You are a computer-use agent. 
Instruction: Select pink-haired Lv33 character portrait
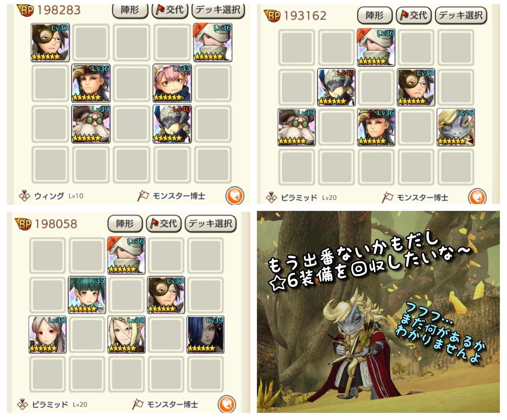coord(172,83)
